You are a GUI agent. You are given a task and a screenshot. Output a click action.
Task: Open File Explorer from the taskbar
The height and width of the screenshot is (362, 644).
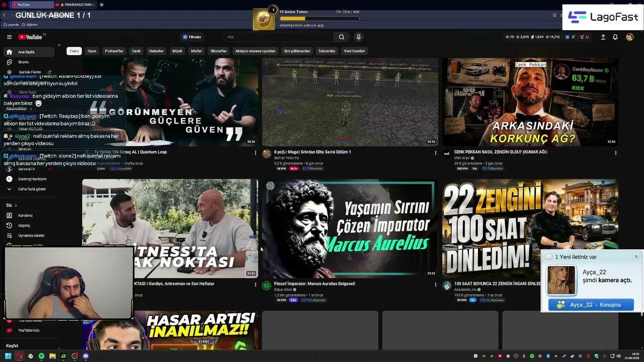pyautogui.click(x=52, y=356)
